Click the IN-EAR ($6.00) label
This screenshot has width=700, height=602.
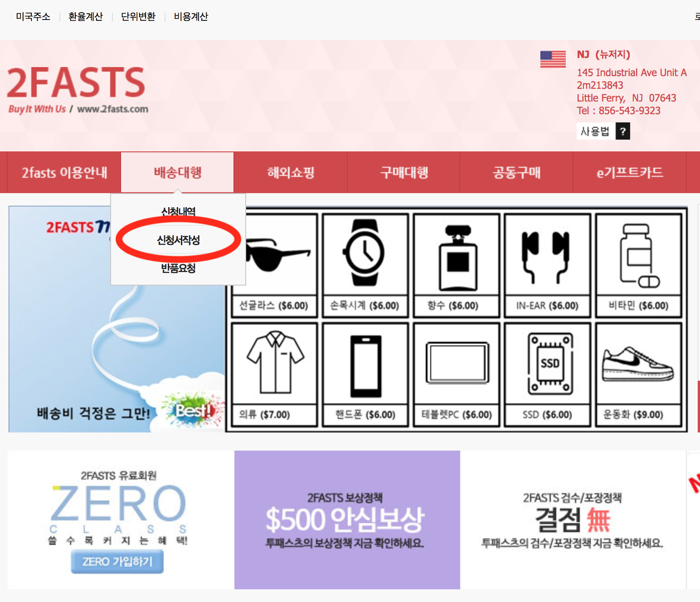(x=547, y=306)
